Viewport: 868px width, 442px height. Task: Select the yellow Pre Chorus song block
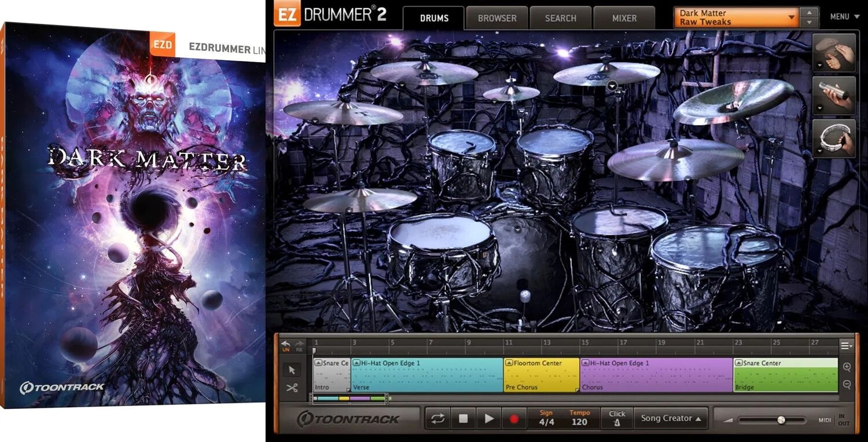[x=541, y=375]
